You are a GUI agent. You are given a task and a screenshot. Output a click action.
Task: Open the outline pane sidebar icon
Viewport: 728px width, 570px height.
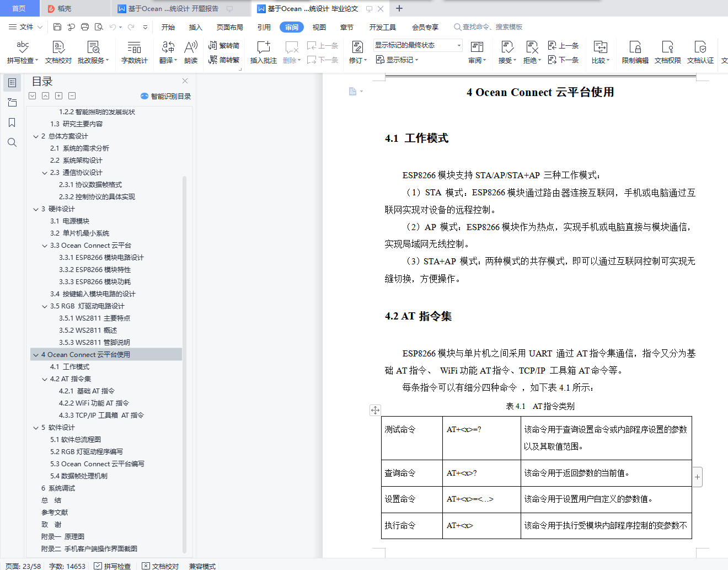[12, 83]
